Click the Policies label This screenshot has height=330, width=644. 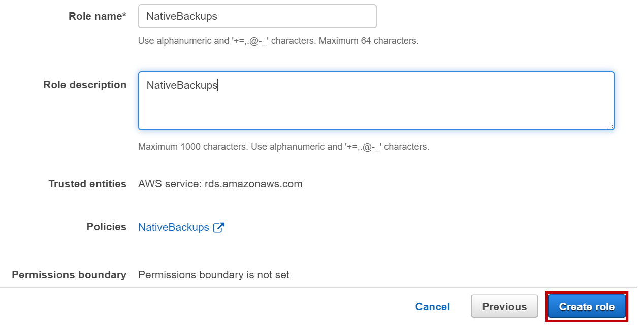pos(107,227)
